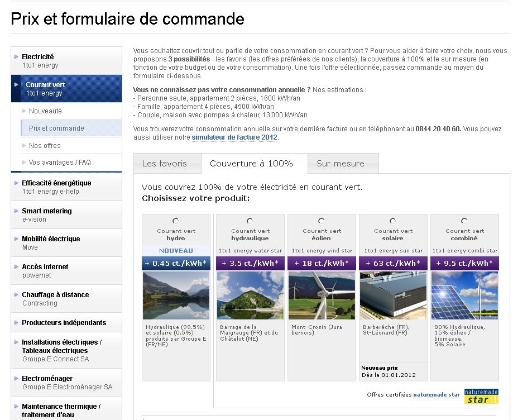513x420 pixels.
Task: Click the arrow beside Efficacité énergétique
Action: click(x=16, y=183)
